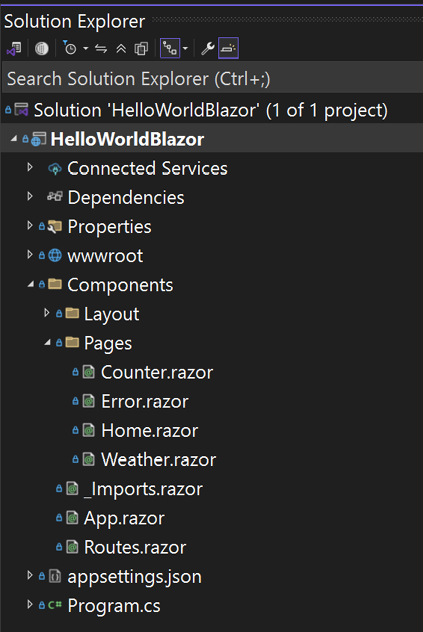The height and width of the screenshot is (632, 423).
Task: Select Program.cs
Action: point(114,606)
